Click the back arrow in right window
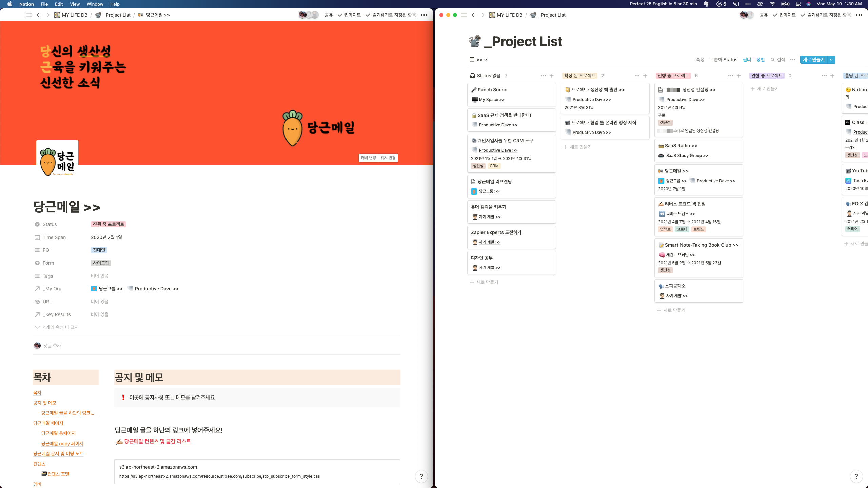This screenshot has height=488, width=868. click(x=474, y=15)
